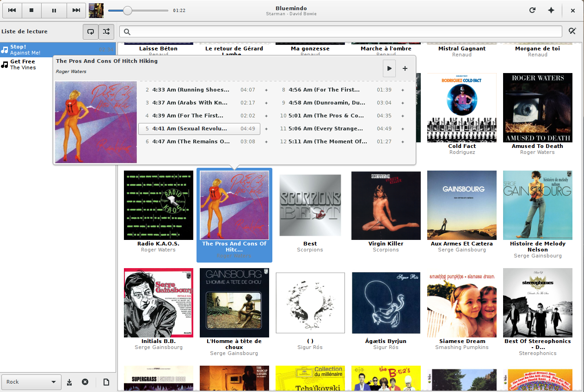Click the playback position slider
Image resolution: width=584 pixels, height=392 pixels.
tap(139, 10)
